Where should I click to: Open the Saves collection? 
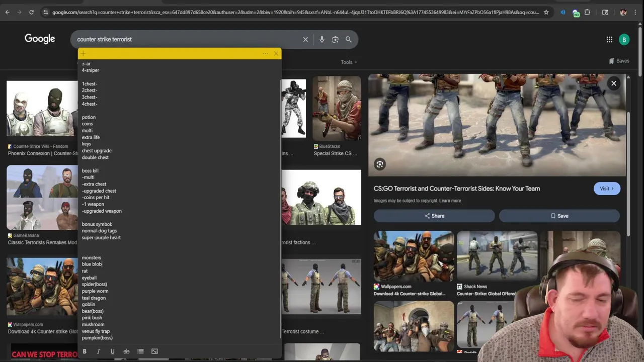pos(619,61)
